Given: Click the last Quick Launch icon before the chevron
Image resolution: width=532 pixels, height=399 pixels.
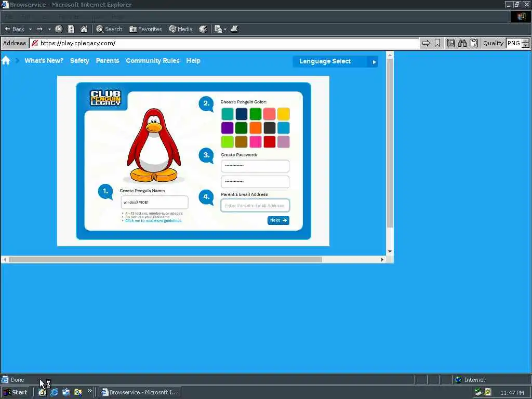Looking at the screenshot, I should point(78,392).
